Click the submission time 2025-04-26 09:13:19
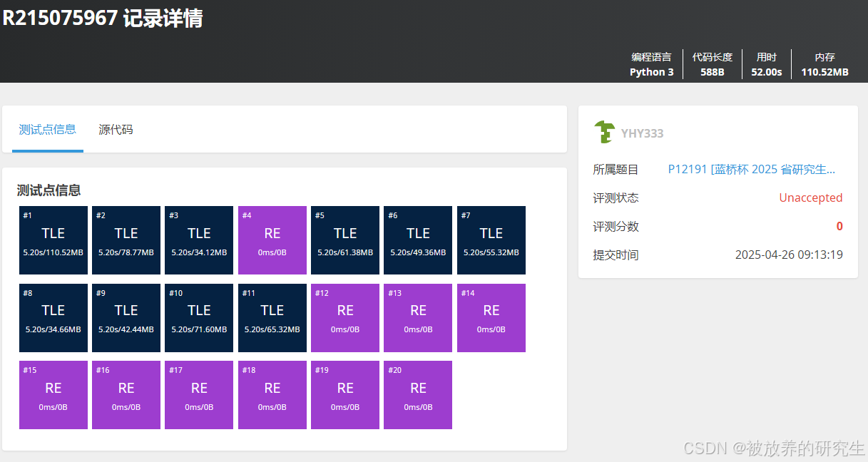The height and width of the screenshot is (462, 868). 789,255
